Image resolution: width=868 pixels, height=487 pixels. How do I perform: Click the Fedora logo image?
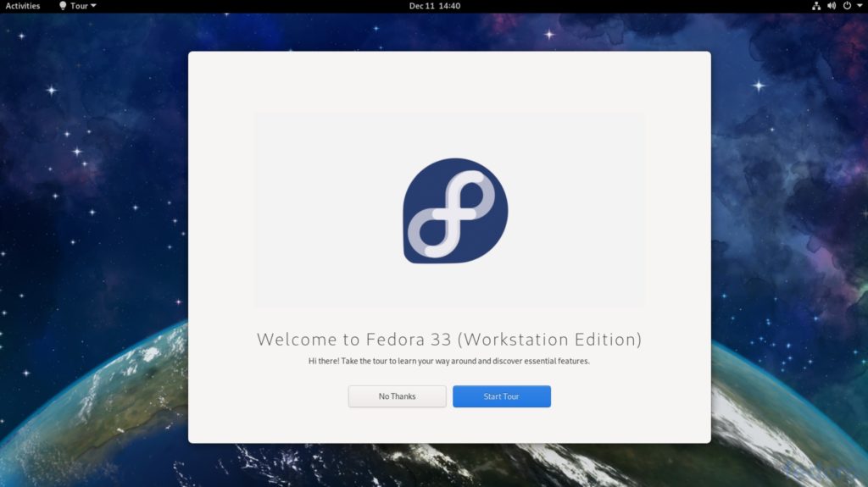(x=455, y=211)
